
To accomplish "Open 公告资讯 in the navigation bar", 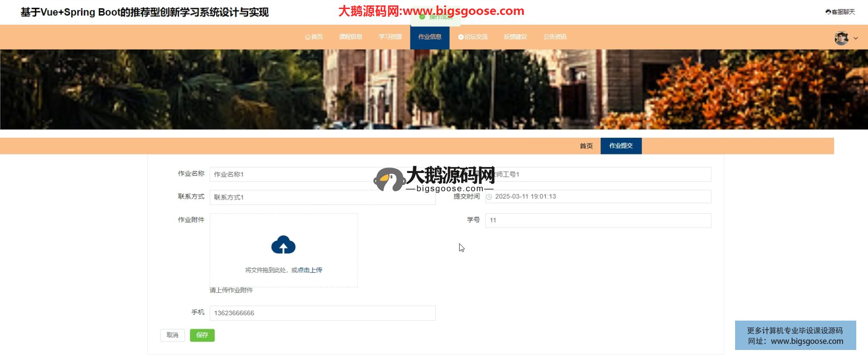I will [x=555, y=37].
